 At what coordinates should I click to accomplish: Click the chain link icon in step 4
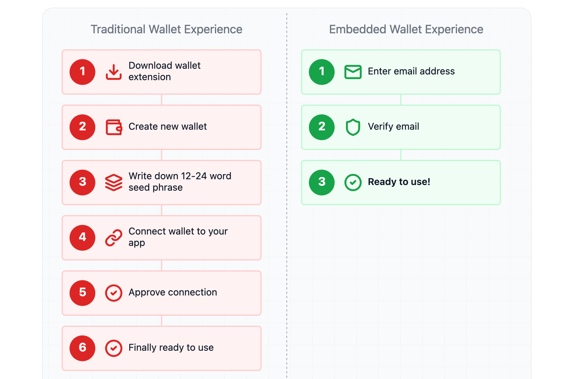coord(113,238)
